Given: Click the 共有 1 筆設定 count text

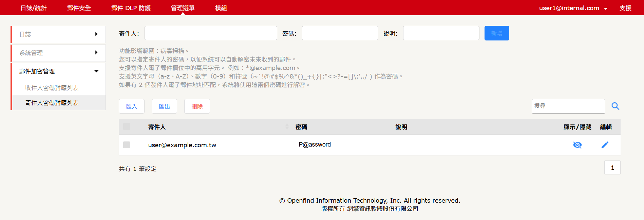Looking at the screenshot, I should click(138, 169).
